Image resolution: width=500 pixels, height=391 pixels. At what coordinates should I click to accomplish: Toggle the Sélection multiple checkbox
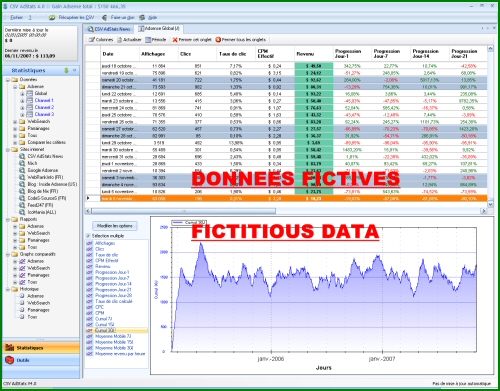pyautogui.click(x=88, y=236)
